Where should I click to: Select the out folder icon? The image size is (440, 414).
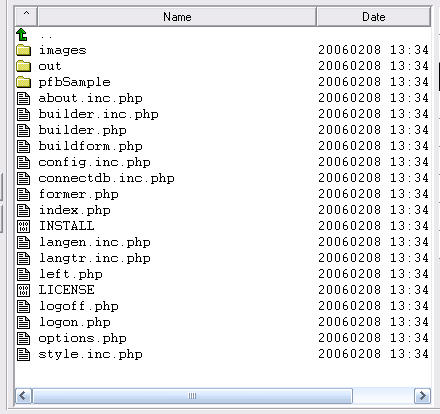23,66
